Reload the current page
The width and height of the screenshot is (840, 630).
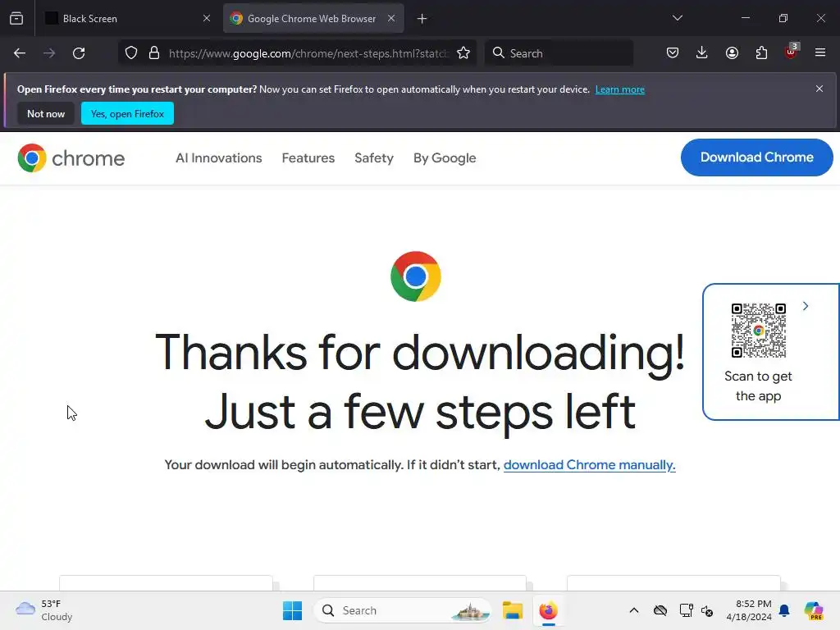(79, 53)
